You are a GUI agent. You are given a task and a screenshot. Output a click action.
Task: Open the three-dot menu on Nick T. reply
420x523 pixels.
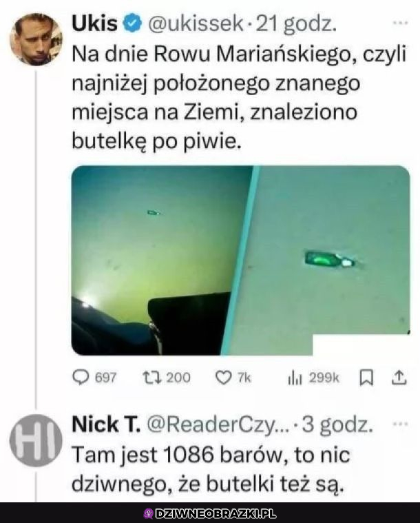400,424
